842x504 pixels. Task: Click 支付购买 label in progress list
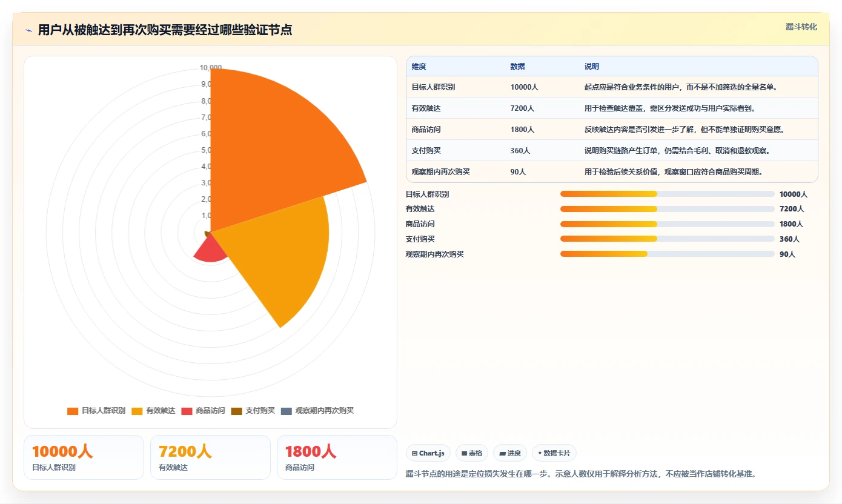420,239
